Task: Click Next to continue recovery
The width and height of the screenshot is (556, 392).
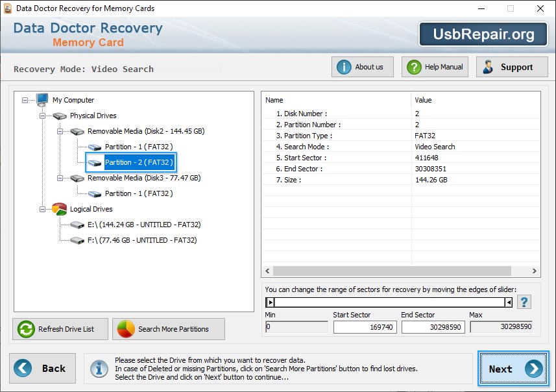Action: click(x=513, y=369)
